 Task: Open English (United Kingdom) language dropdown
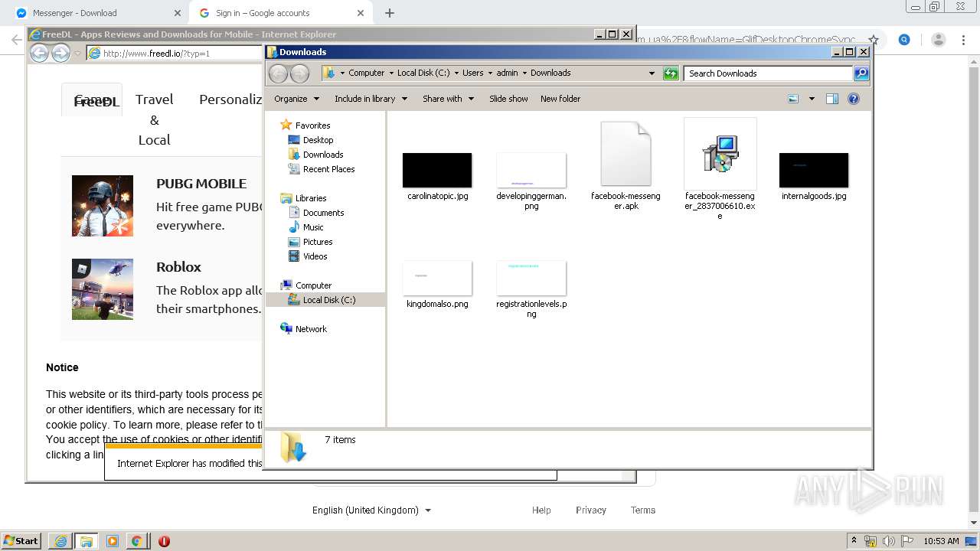coord(371,510)
